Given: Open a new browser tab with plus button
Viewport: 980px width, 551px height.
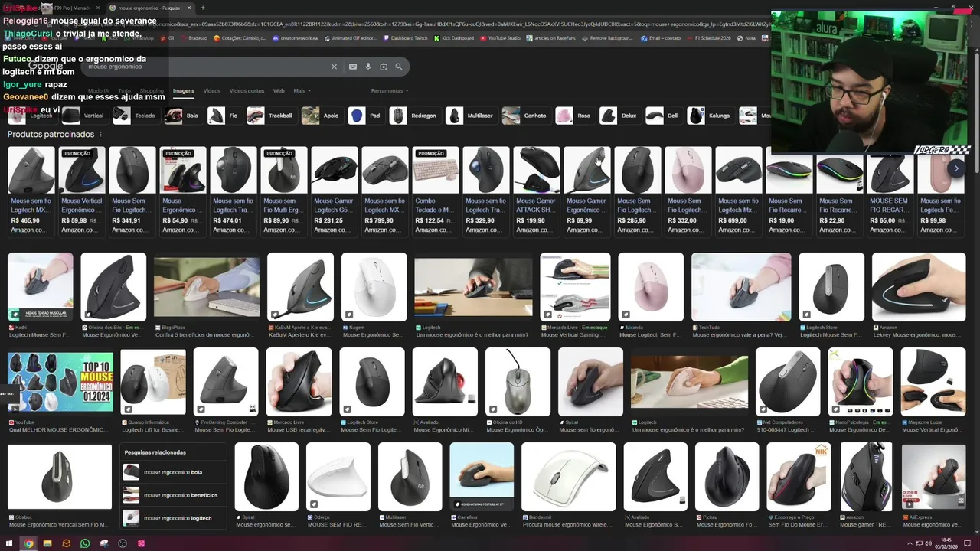Looking at the screenshot, I should coord(203,8).
